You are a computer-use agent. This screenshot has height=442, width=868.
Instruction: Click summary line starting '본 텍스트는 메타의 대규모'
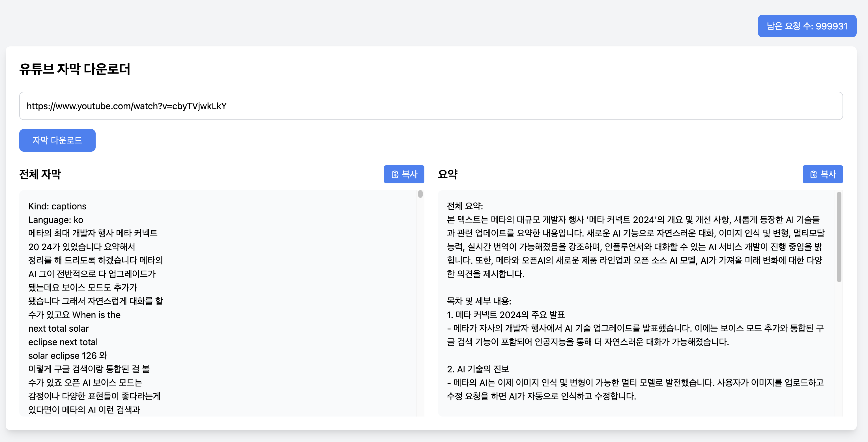(x=633, y=220)
